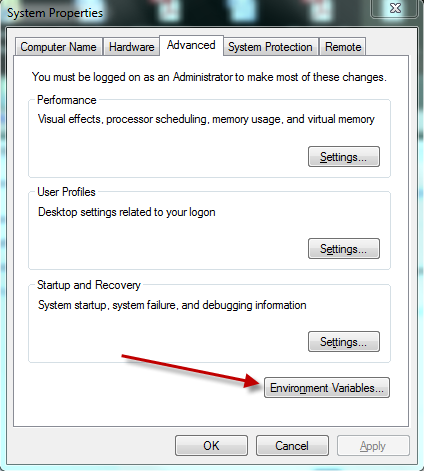Open the Hardware tab
This screenshot has height=471, width=424.
[x=132, y=47]
